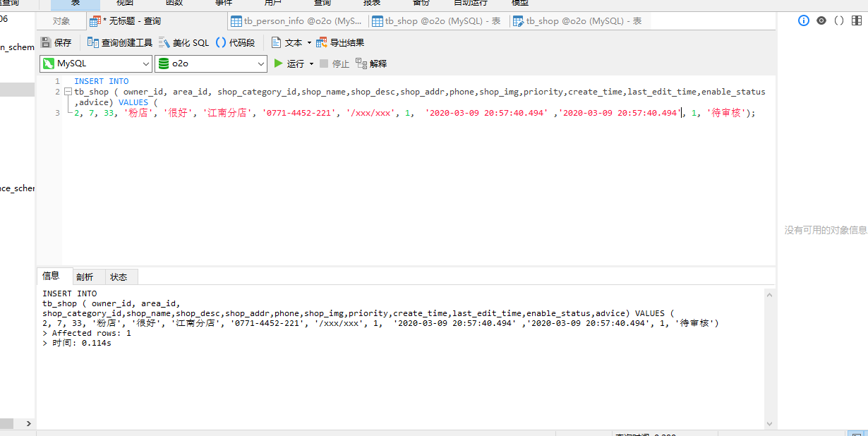Run the query with green play button

pyautogui.click(x=278, y=63)
